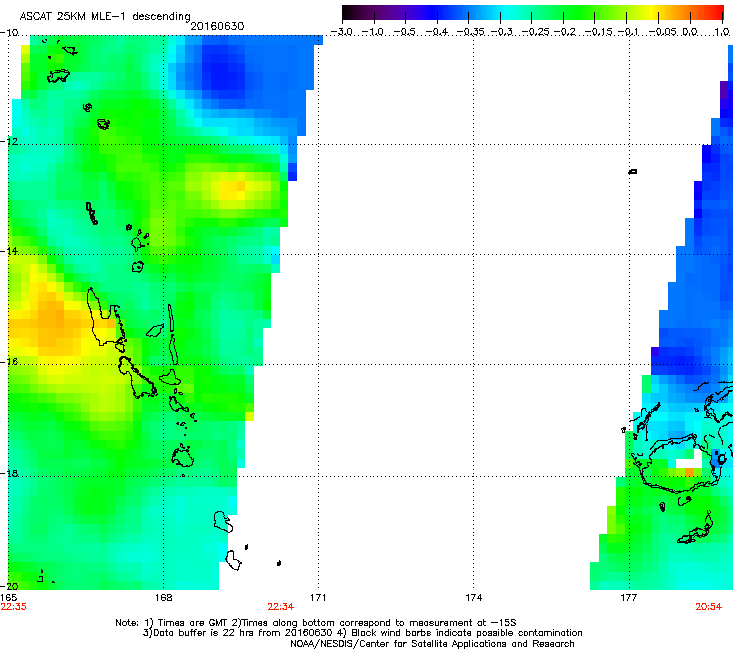Click longitude label "165" on the bottom axis
The height and width of the screenshot is (650, 740).
8,598
